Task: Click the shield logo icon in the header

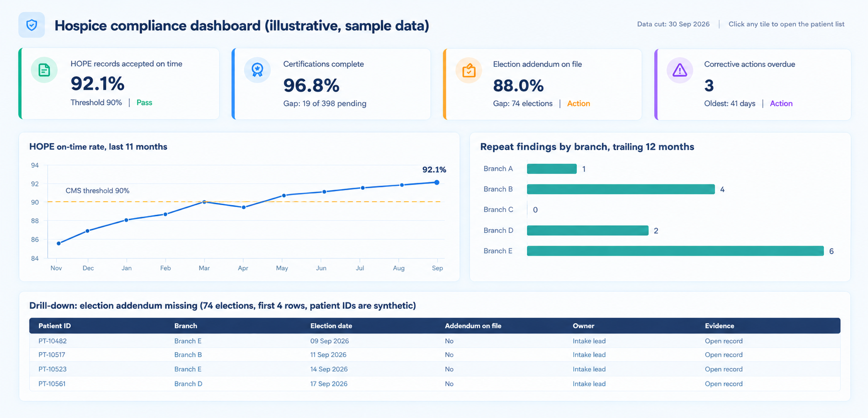Action: pos(32,25)
